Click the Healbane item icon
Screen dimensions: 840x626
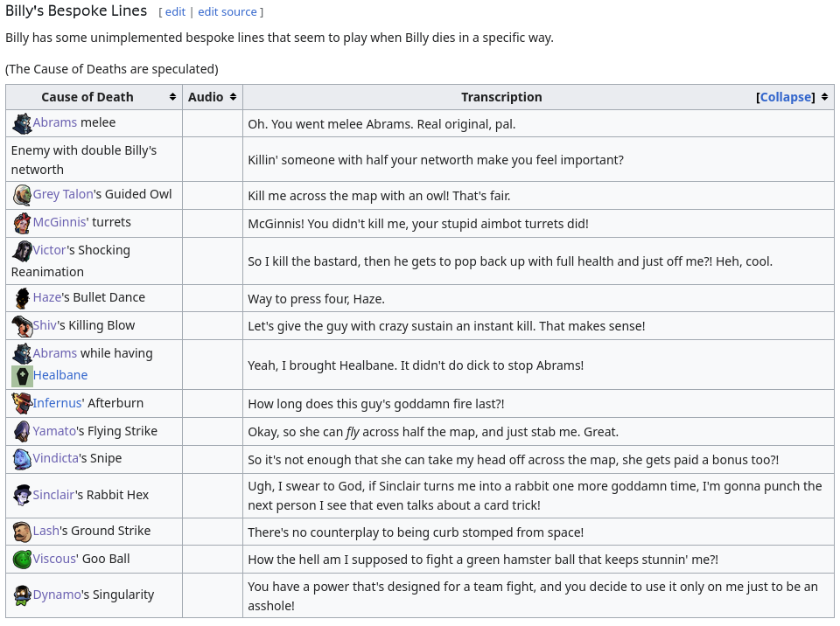pyautogui.click(x=22, y=376)
